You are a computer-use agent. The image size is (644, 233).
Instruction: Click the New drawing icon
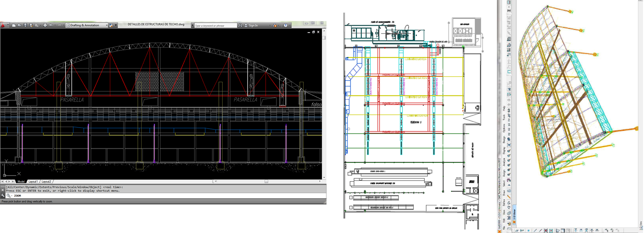(x=14, y=25)
